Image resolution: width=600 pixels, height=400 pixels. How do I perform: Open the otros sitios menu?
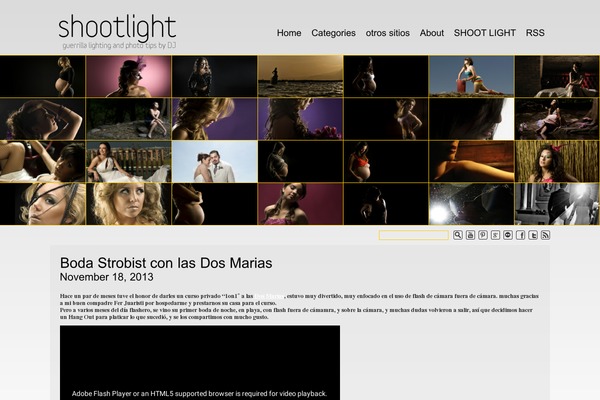click(x=388, y=33)
